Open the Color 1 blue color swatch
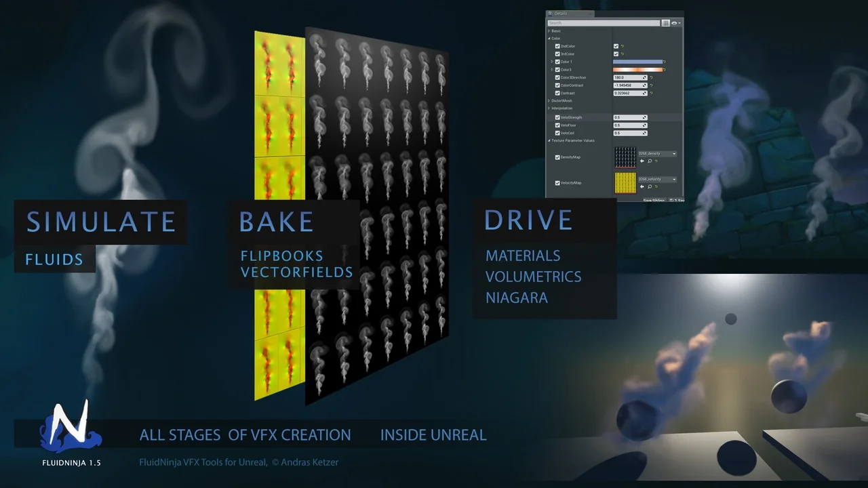 click(637, 62)
